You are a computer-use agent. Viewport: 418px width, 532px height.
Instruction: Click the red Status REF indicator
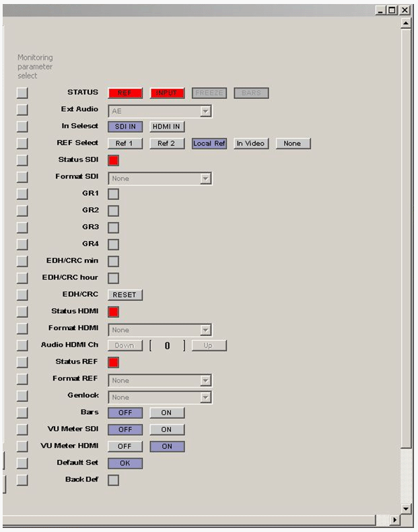[114, 362]
